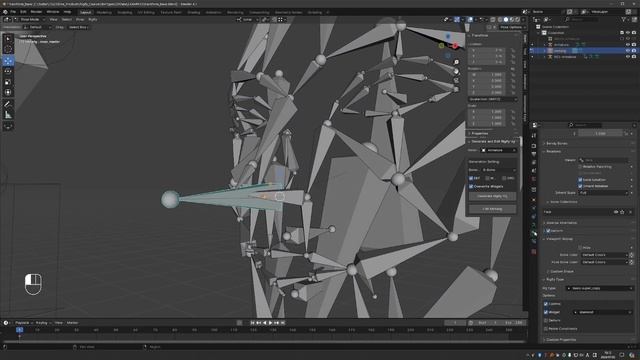Image resolution: width=640 pixels, height=360 pixels.
Task: Select the Rotate tool in the toolbar
Action: pyautogui.click(x=8, y=71)
